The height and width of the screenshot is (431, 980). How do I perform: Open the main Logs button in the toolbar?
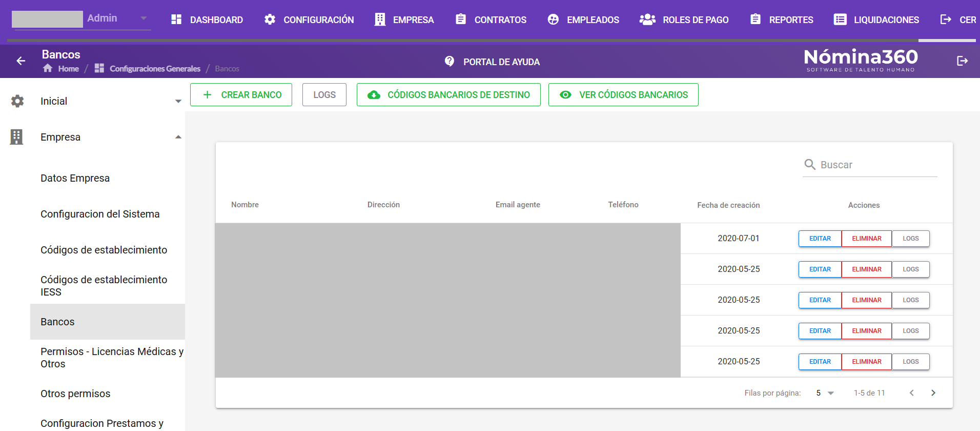(324, 95)
